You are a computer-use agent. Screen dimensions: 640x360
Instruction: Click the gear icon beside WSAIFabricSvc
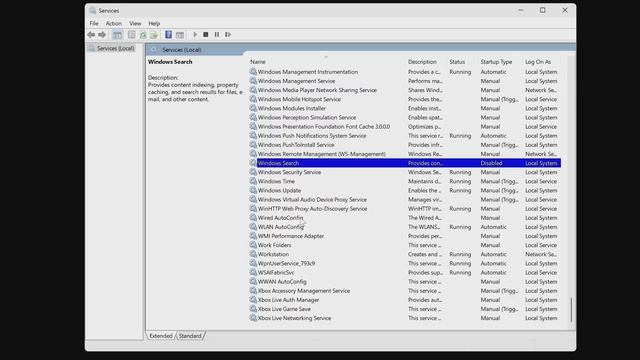pos(253,272)
